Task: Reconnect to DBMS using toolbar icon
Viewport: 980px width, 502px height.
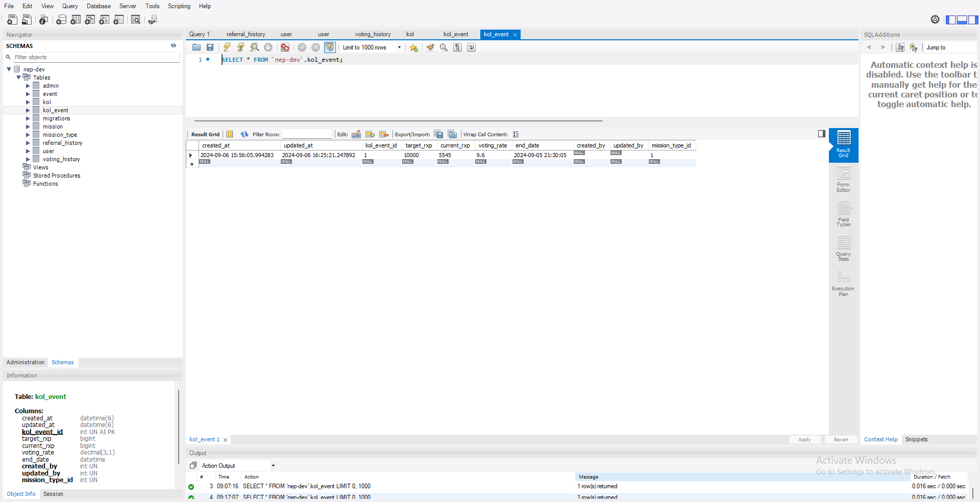Action: pyautogui.click(x=153, y=19)
